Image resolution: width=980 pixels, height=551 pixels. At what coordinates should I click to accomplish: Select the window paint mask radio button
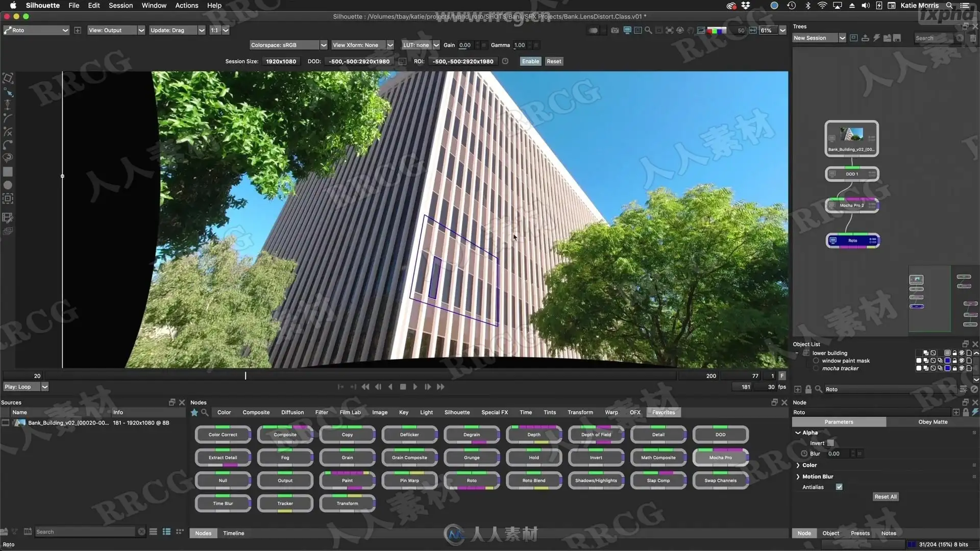click(816, 361)
